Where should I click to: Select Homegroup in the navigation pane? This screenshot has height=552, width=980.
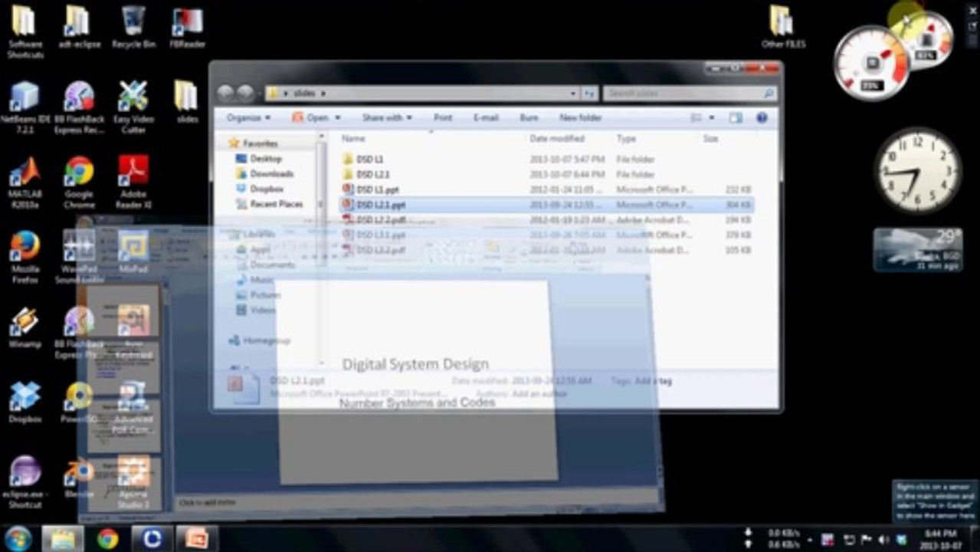[259, 340]
